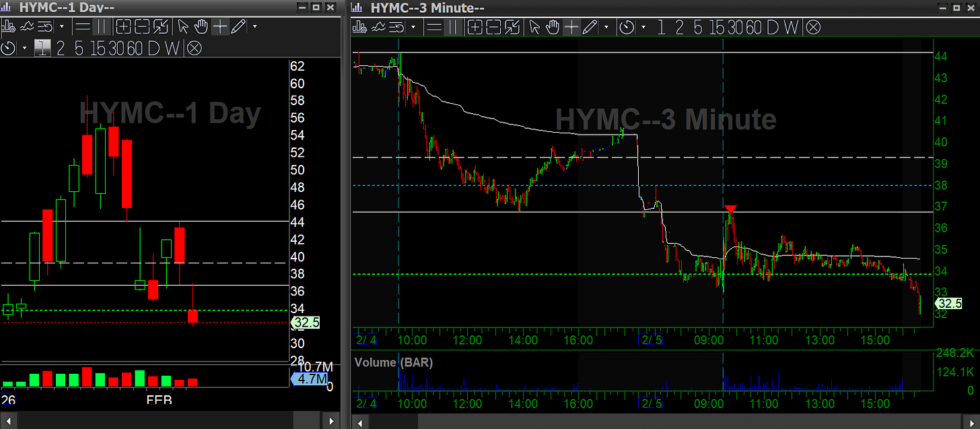Expand the clock interval dropdown in 1 Day window
The width and height of the screenshot is (980, 429).
[x=24, y=48]
